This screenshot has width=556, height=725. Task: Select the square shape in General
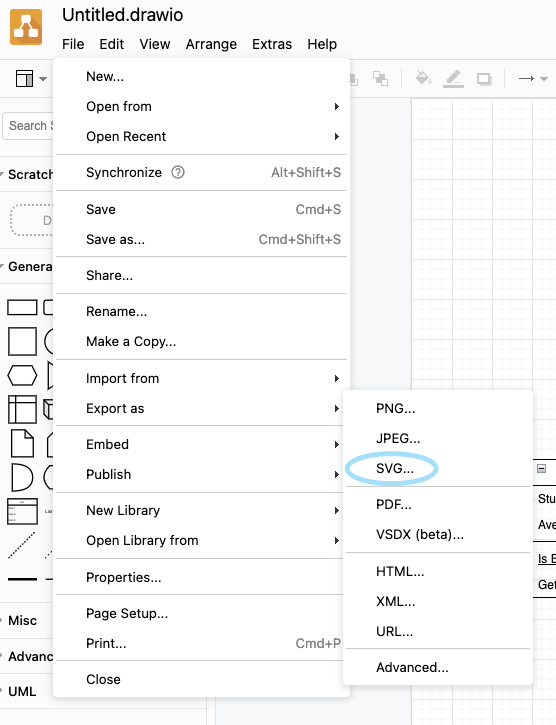pyautogui.click(x=22, y=342)
